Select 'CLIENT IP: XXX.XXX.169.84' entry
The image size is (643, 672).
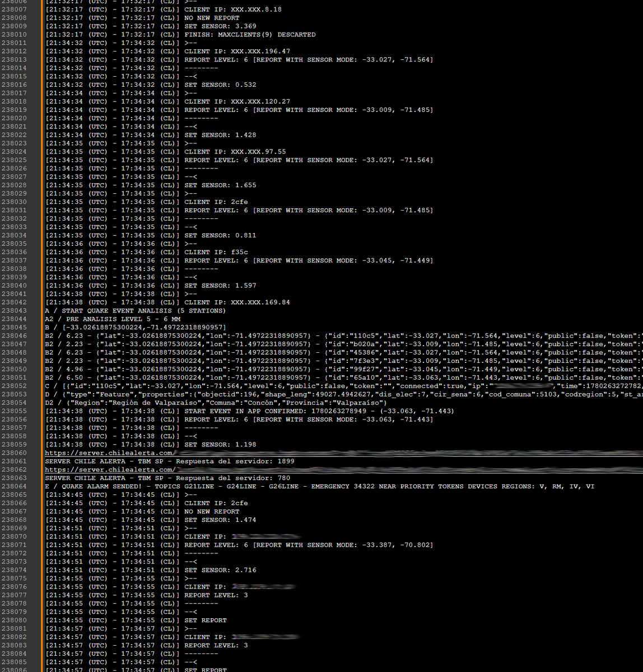click(237, 302)
